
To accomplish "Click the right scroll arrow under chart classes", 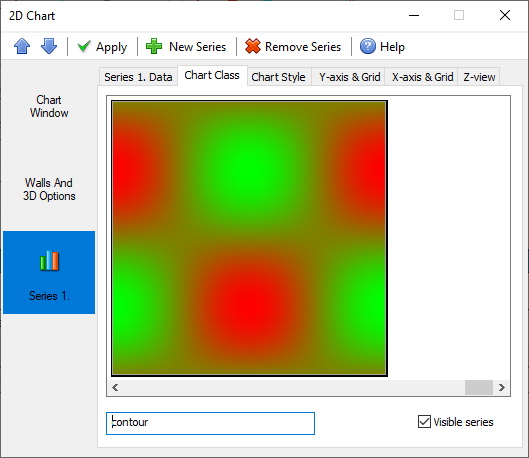I will pos(502,387).
